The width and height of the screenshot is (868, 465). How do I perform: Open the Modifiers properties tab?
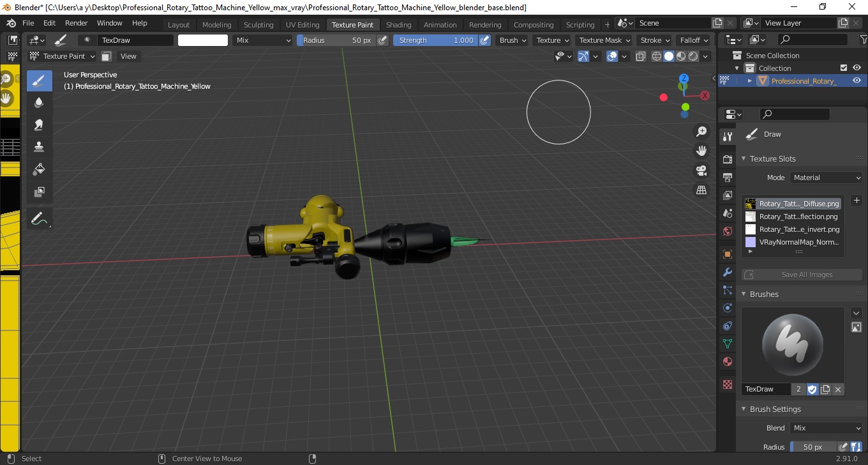(727, 272)
